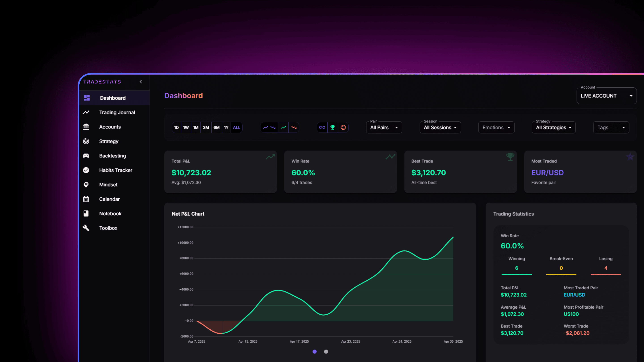Open Trading Journal menu item
The width and height of the screenshot is (644, 362).
[x=115, y=112]
